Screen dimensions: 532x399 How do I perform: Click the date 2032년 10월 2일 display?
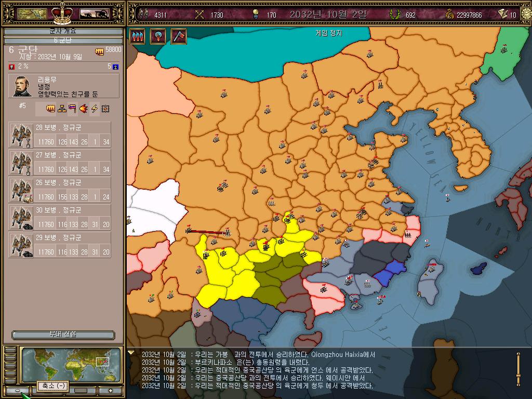pyautogui.click(x=328, y=14)
